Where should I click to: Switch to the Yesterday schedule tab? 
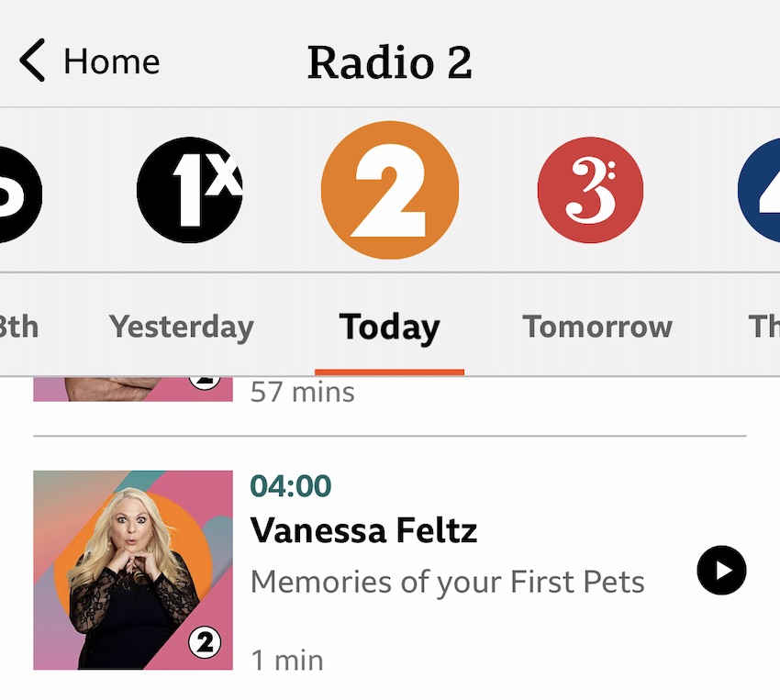181,327
